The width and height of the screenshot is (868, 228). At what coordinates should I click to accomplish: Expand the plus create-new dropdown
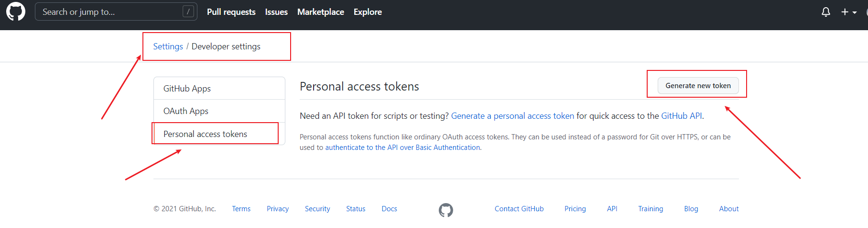(x=849, y=12)
